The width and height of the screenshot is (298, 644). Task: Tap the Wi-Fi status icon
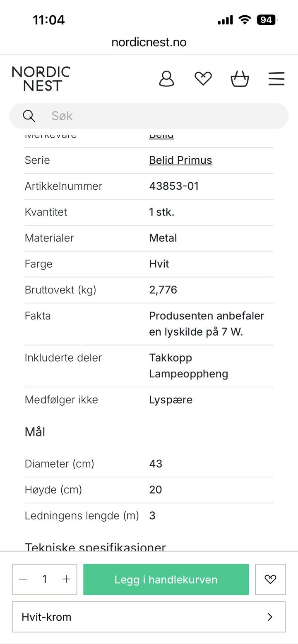click(x=245, y=20)
